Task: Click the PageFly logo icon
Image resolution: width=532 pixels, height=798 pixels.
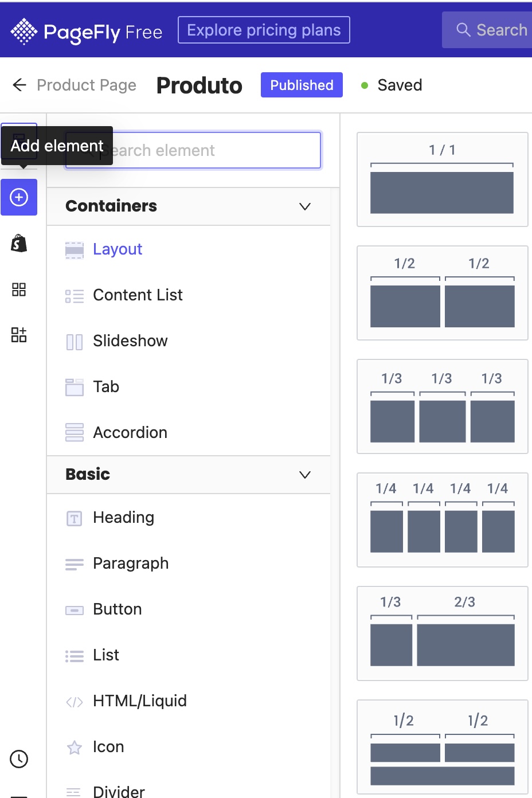Action: click(x=24, y=32)
